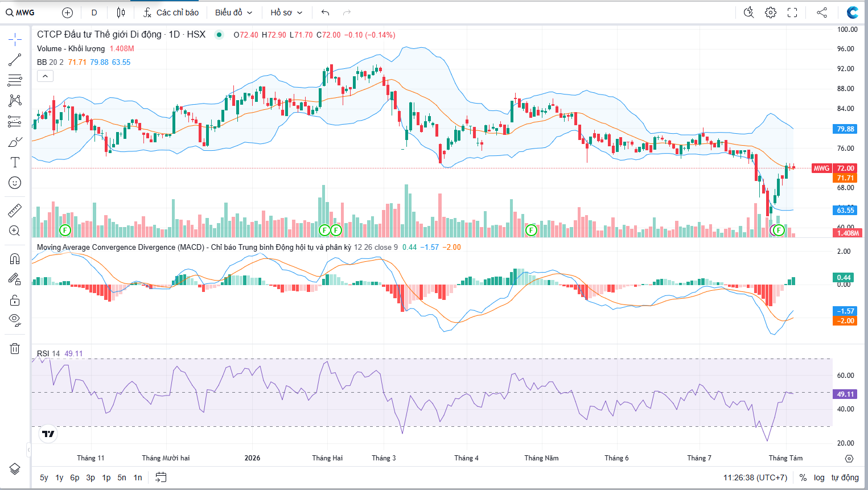
Task: Set time range to 1p
Action: (106, 477)
